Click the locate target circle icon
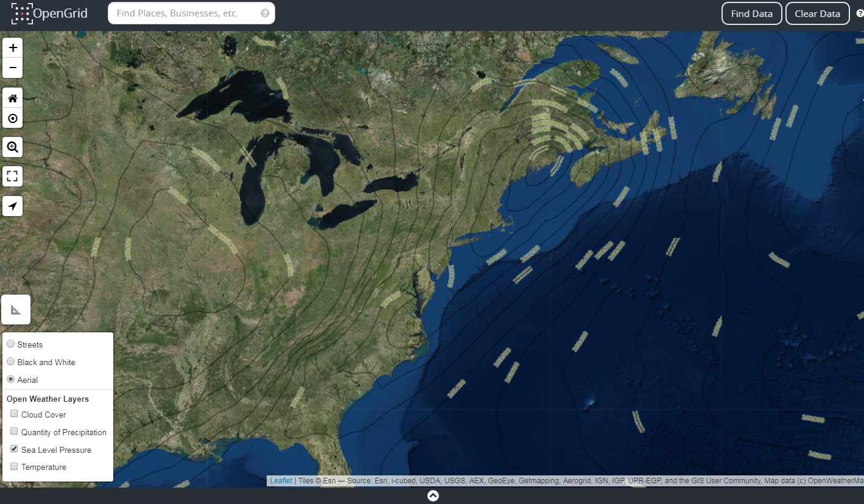This screenshot has height=504, width=864. [x=13, y=118]
